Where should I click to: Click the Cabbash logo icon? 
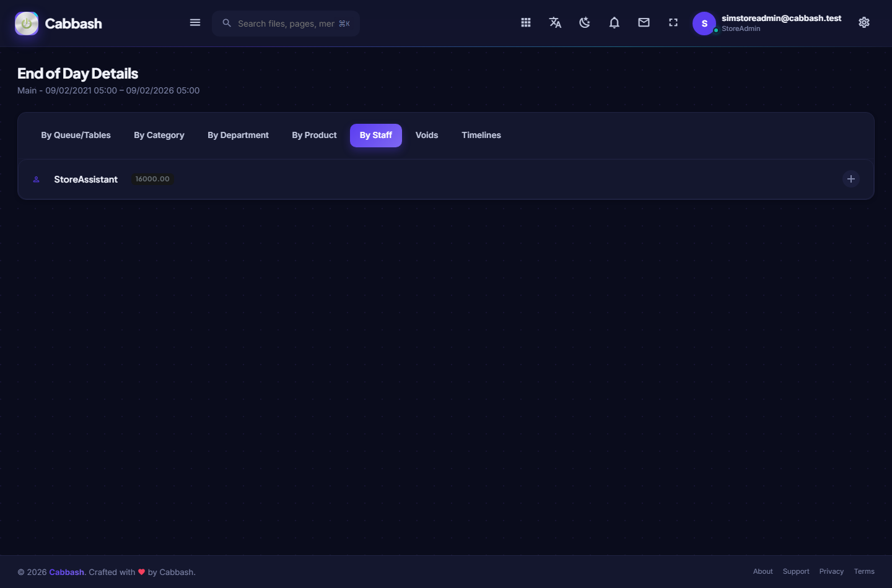(x=27, y=24)
